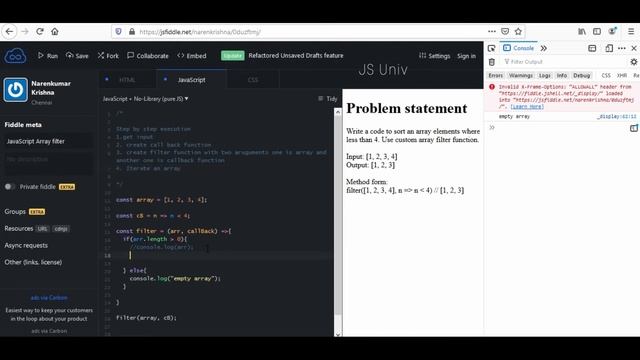
Task: Toggle the console Debug filter
Action: coord(582,76)
